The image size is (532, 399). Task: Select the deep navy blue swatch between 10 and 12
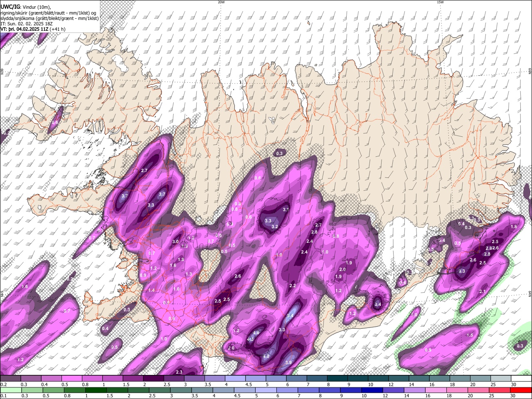pyautogui.click(x=372, y=390)
